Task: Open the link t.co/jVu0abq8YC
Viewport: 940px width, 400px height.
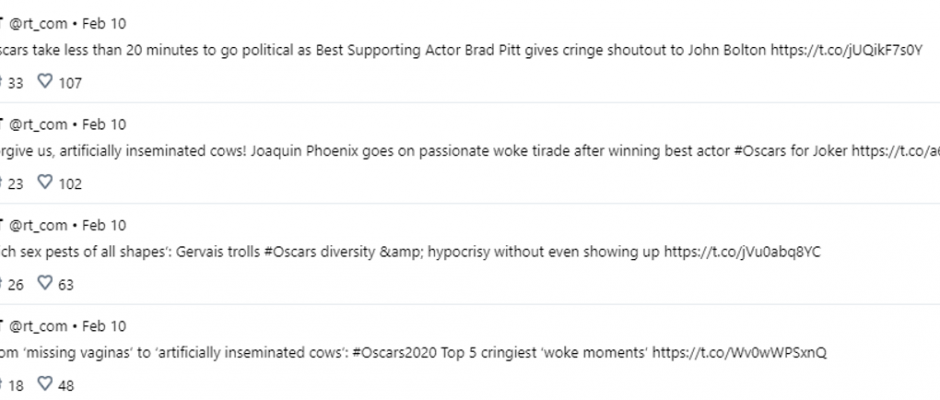Action: pyautogui.click(x=742, y=252)
